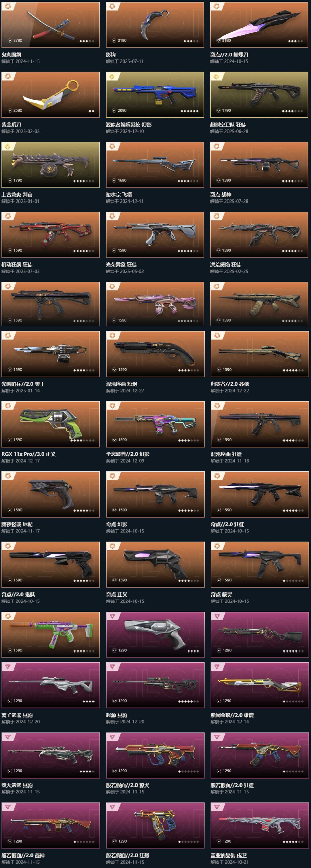This screenshot has width=311, height=868.
Task: Click the tier badge on RGX 11z Pro//3.0 正义
Action: coord(7,406)
